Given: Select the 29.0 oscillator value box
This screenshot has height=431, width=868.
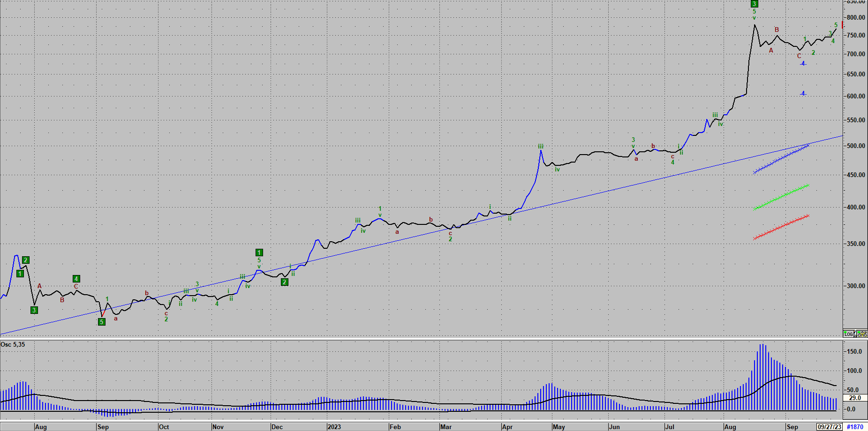Looking at the screenshot, I should pyautogui.click(x=855, y=398).
